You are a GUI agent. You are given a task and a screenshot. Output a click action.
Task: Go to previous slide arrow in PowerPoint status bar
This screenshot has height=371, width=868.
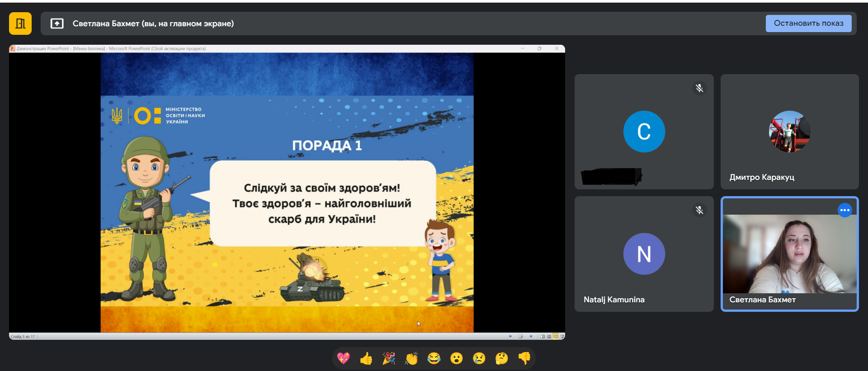point(510,336)
